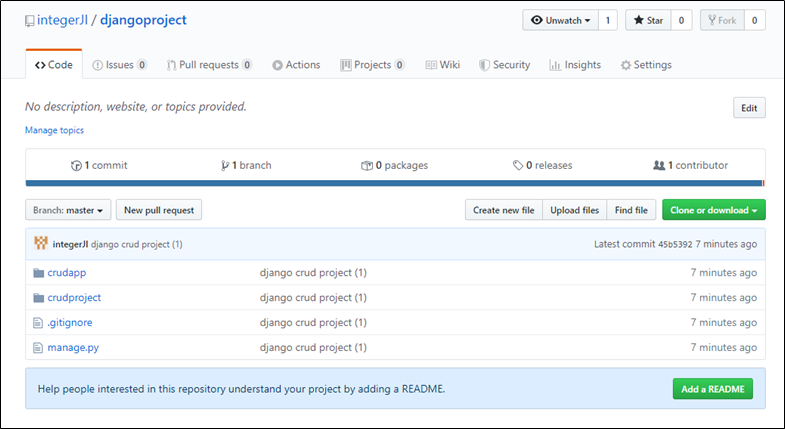The height and width of the screenshot is (429, 785).
Task: Click the Code tab angle brackets icon
Action: [x=40, y=65]
